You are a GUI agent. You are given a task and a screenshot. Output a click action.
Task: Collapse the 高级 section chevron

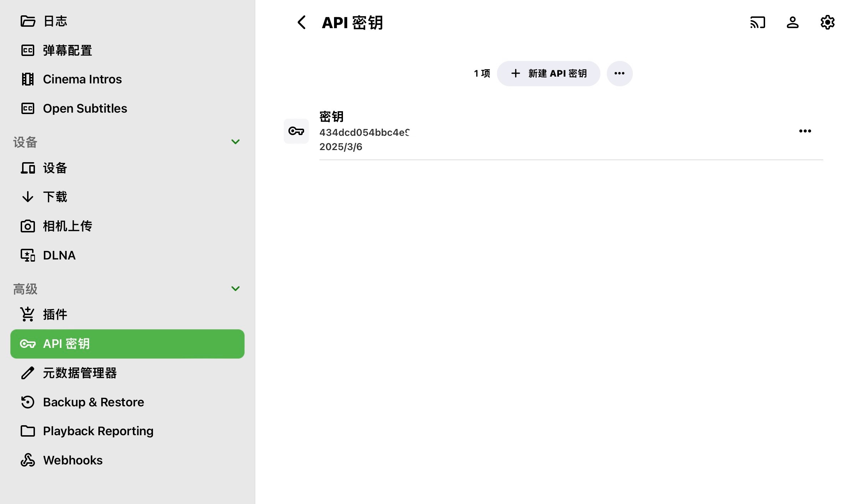point(235,289)
